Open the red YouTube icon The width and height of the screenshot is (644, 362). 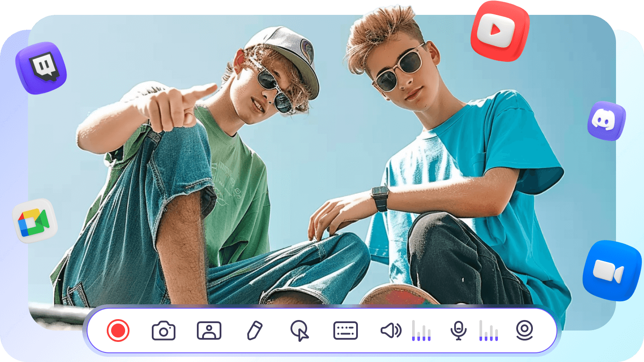coord(499,31)
